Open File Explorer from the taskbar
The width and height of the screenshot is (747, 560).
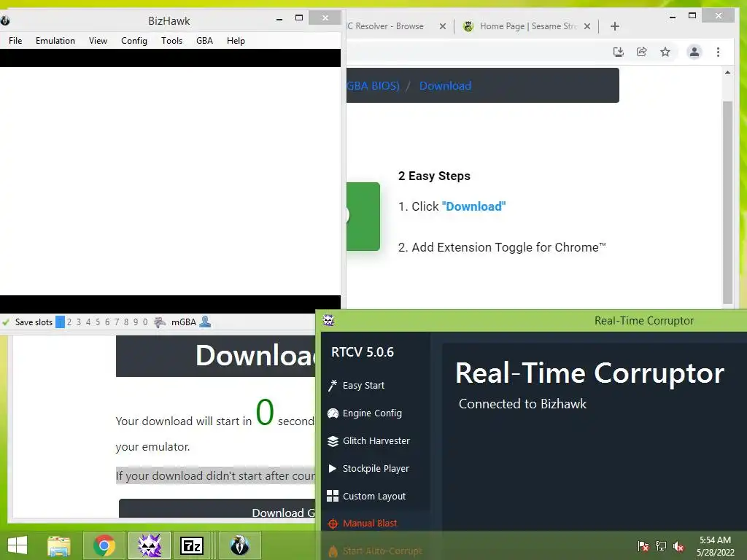[59, 545]
